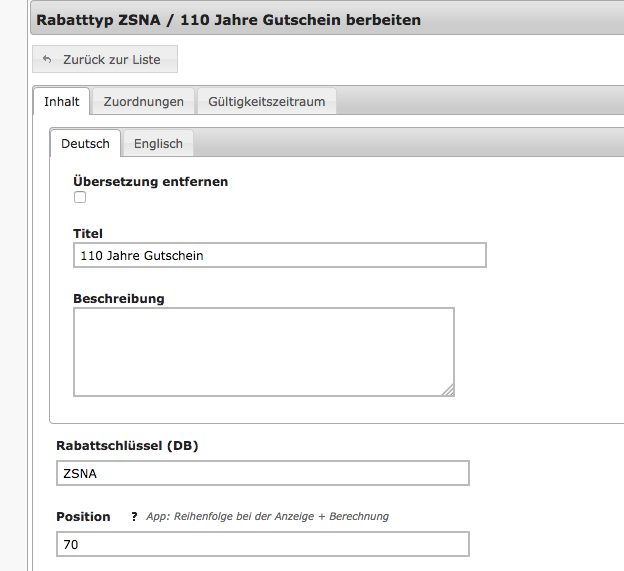The height and width of the screenshot is (571, 624).
Task: Click the Rabattschlüssel field containing ZSNA
Action: click(262, 473)
